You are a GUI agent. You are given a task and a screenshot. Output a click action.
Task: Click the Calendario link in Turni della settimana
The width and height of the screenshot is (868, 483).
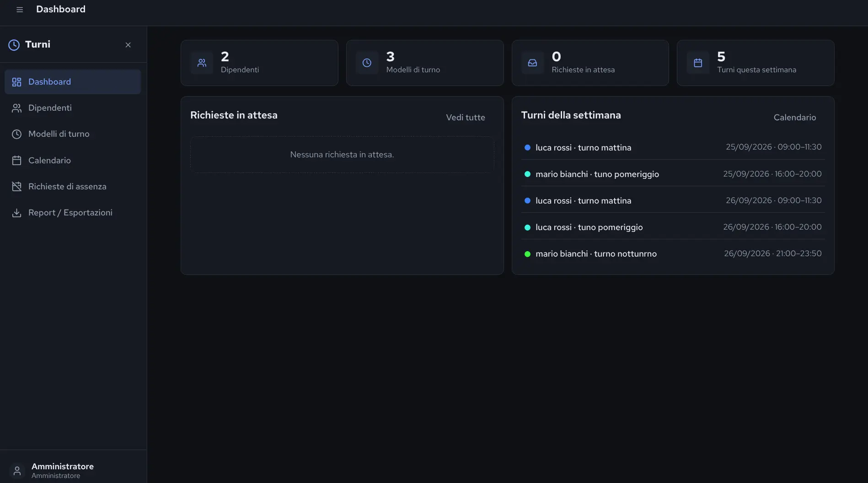(795, 118)
